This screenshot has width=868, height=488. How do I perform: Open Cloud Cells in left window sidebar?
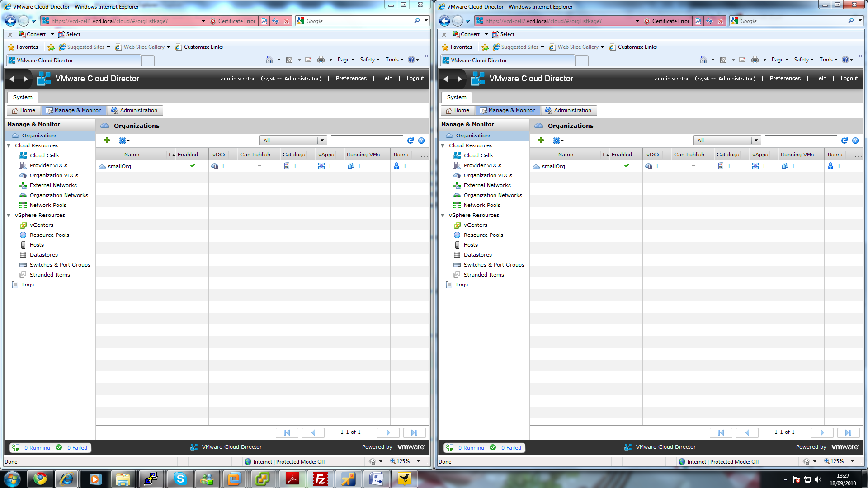(44, 155)
